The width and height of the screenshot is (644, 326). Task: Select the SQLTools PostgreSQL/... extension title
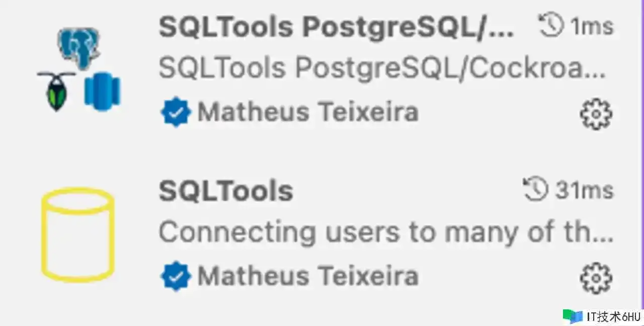pos(337,27)
